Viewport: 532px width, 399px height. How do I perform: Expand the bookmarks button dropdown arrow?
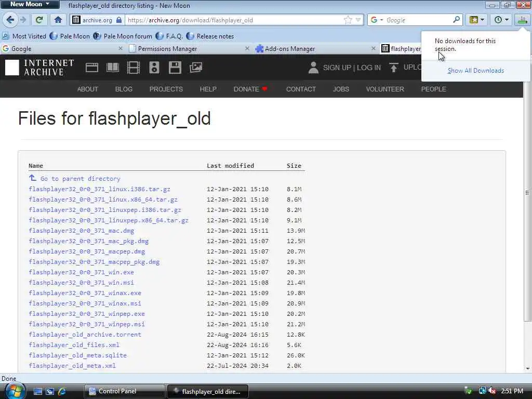[x=483, y=20]
